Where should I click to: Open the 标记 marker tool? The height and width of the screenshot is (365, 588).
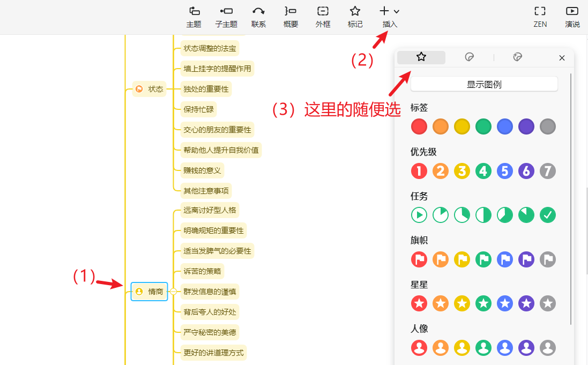click(355, 17)
